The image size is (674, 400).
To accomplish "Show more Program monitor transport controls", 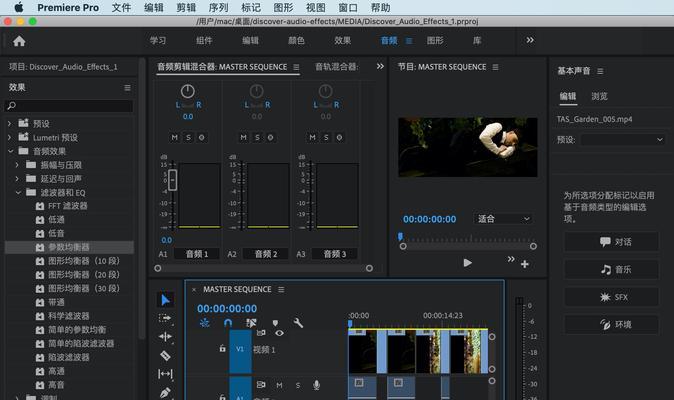I will [x=511, y=259].
